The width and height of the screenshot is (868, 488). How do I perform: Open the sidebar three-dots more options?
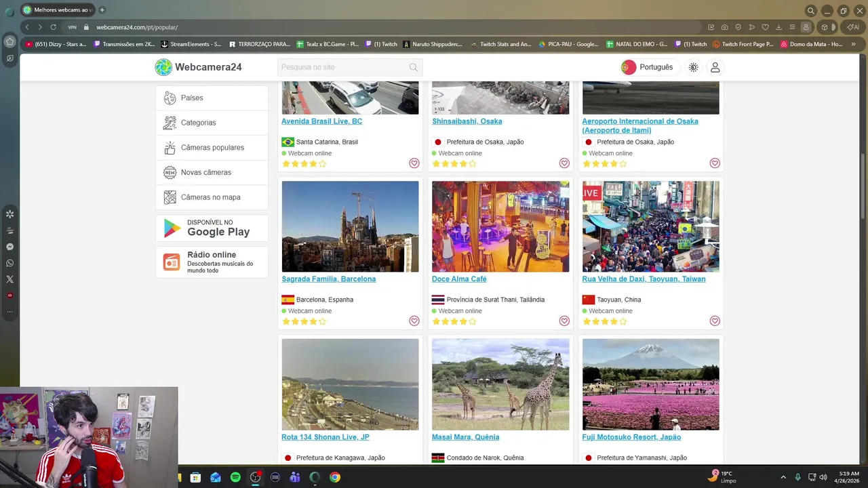pyautogui.click(x=9, y=312)
